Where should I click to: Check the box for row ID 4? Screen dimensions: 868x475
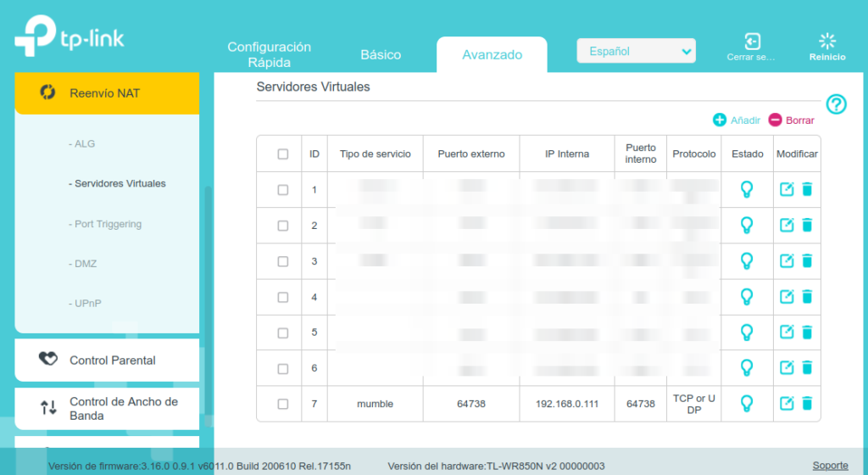point(283,297)
